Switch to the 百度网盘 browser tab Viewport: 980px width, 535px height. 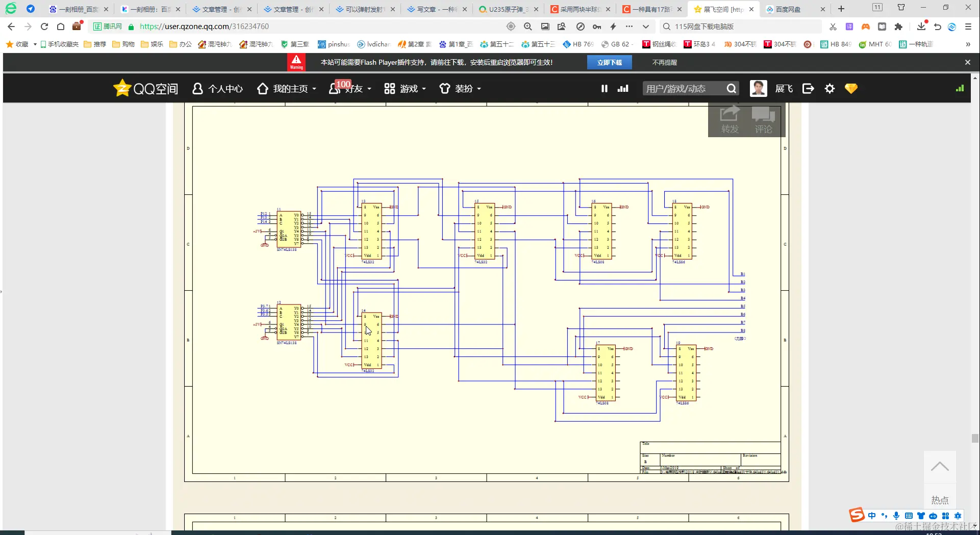pos(788,9)
